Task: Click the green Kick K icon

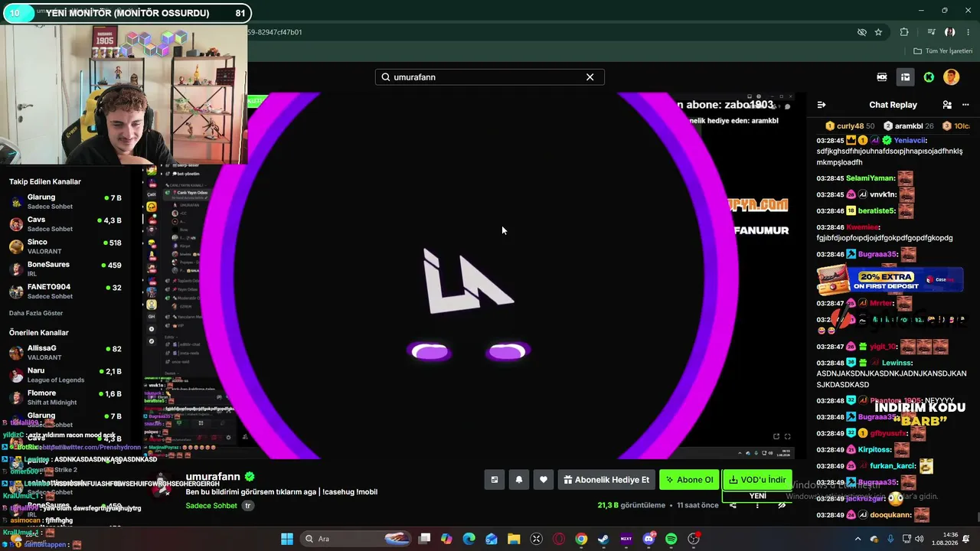Action: coord(929,77)
